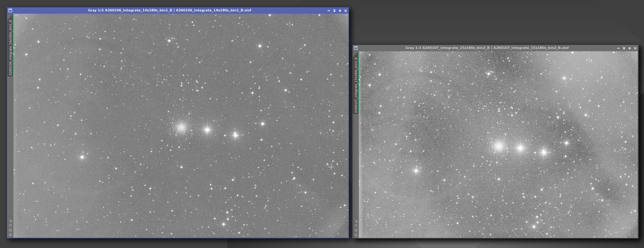This screenshot has height=248, width=644.
Task: Select the vertical A260106_integrate_14x180s_bin1_B view tab
Action: pos(10,46)
